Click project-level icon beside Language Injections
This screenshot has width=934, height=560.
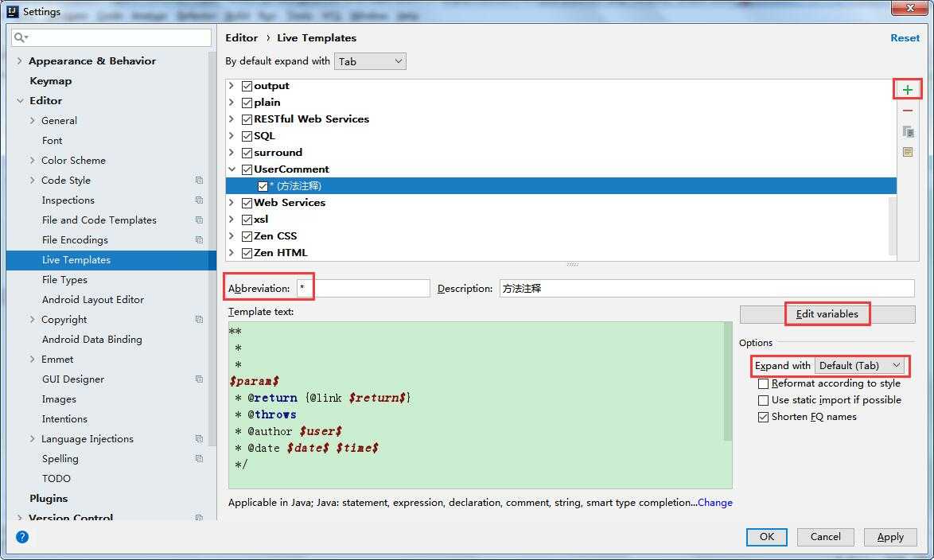point(199,438)
